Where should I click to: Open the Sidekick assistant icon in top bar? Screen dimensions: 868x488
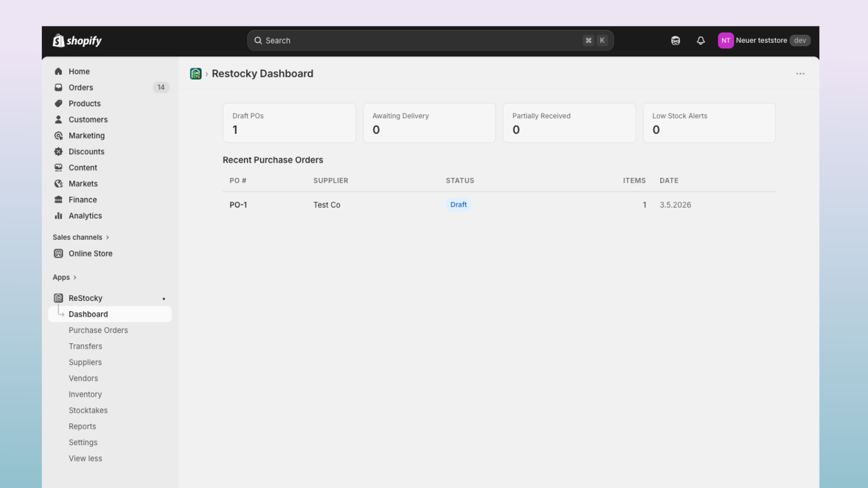click(675, 41)
